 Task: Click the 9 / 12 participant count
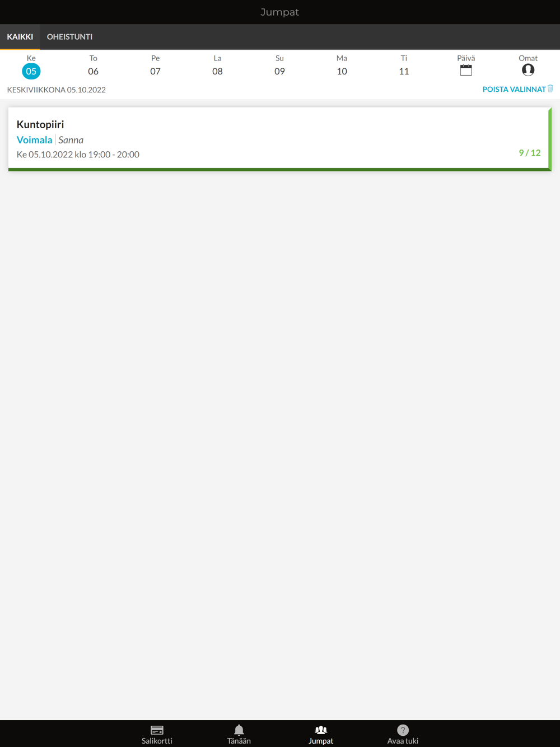[x=530, y=153]
